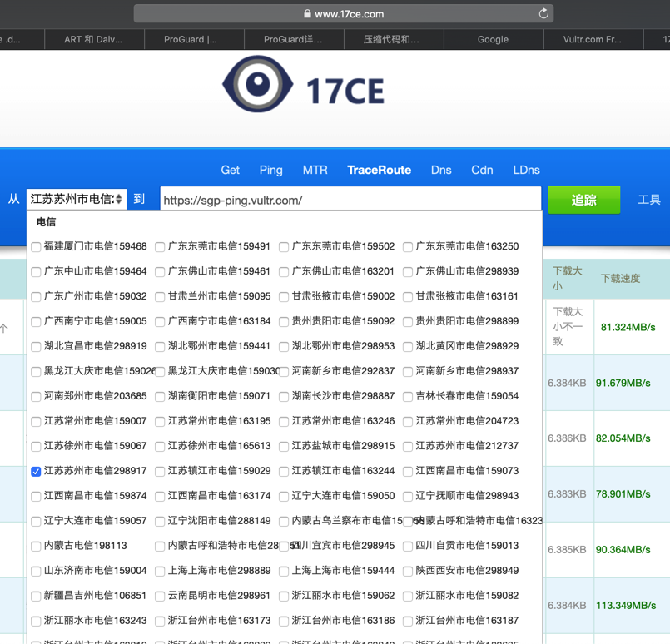Check 黑龙江大庆市电信159026 checkbox
This screenshot has width=670, height=644.
pyautogui.click(x=36, y=372)
